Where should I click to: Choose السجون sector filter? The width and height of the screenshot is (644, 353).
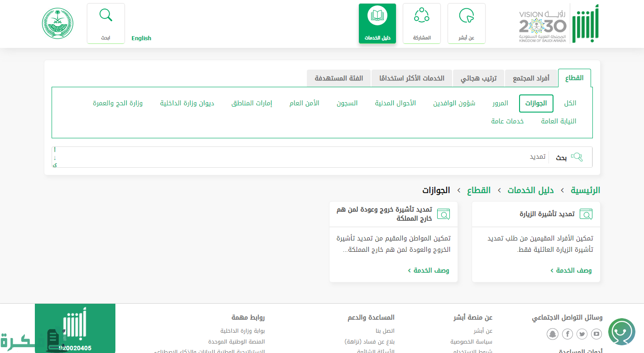(347, 103)
